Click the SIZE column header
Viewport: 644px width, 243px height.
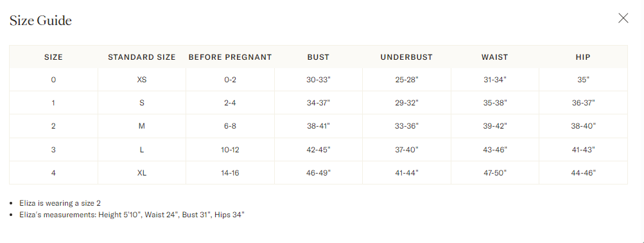53,57
